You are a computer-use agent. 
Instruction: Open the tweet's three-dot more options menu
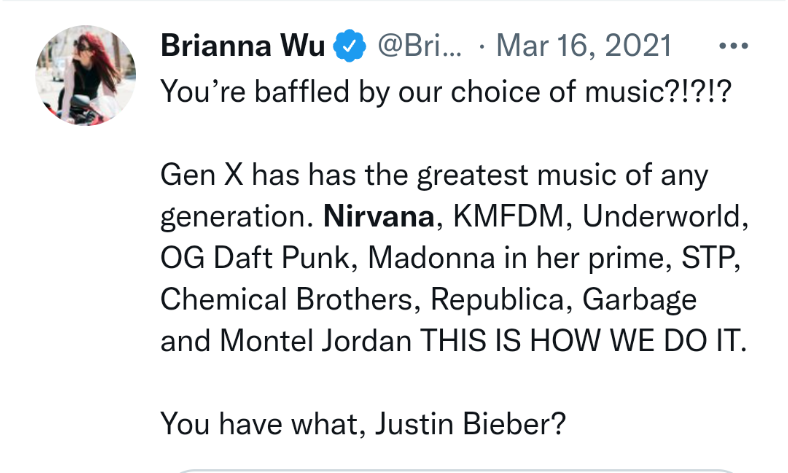(734, 46)
